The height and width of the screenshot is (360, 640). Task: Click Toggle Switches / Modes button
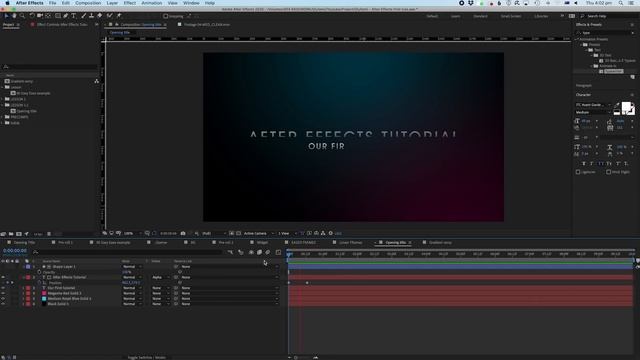(147, 358)
